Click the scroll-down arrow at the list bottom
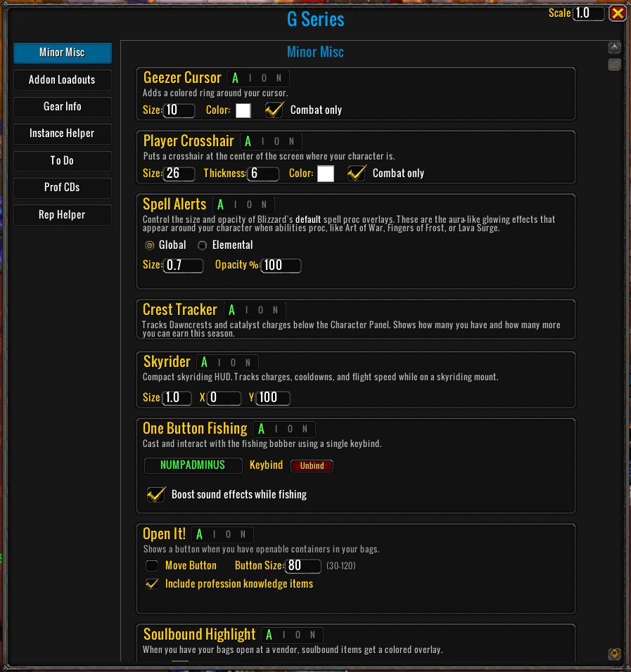631x672 pixels. (x=614, y=654)
